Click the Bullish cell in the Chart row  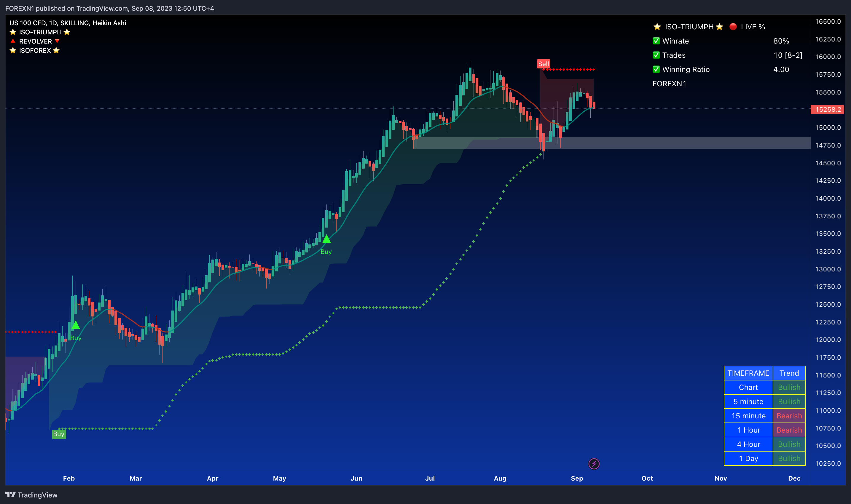[789, 387]
